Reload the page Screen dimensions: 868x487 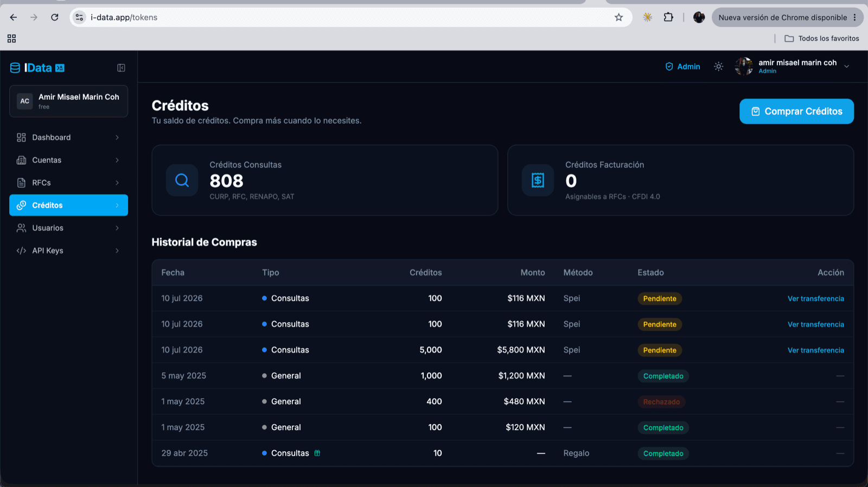point(55,17)
